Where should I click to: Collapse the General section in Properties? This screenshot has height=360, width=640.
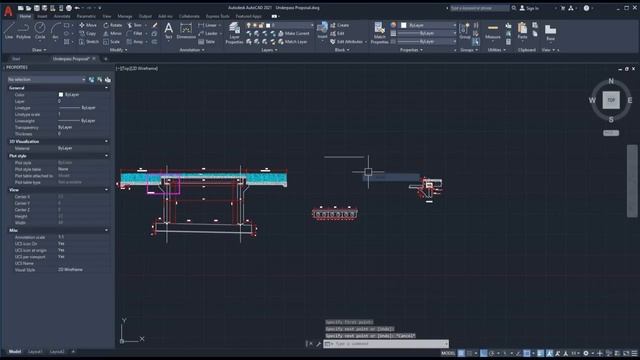click(x=107, y=88)
